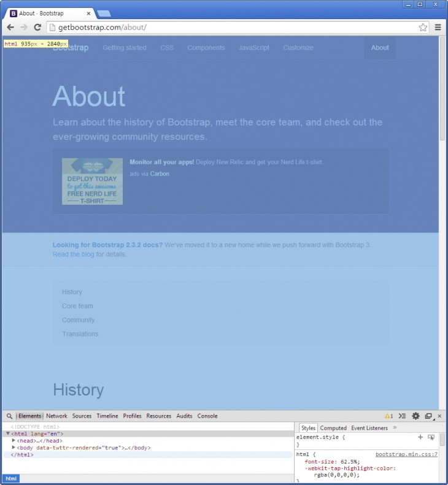
Task: Open a new tab with the new-tab button
Action: click(104, 13)
